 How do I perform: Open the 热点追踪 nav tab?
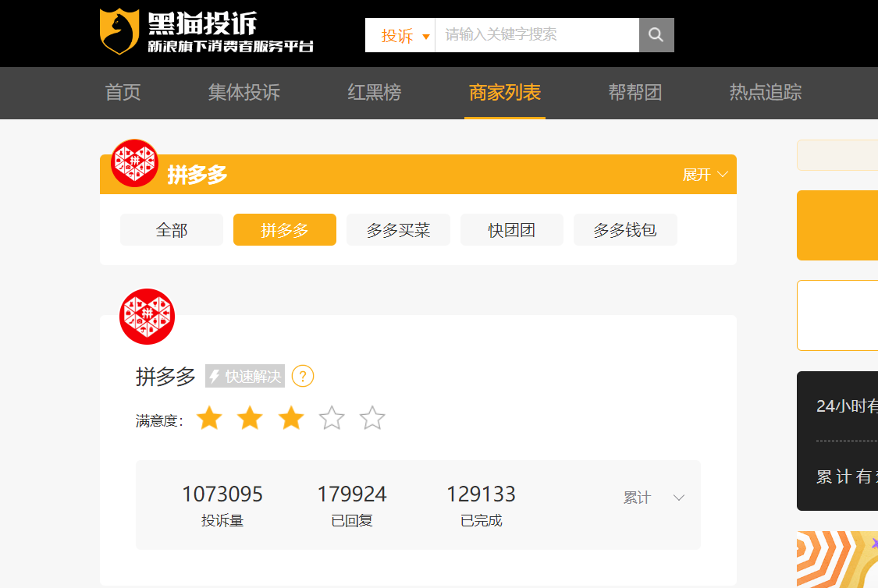766,92
